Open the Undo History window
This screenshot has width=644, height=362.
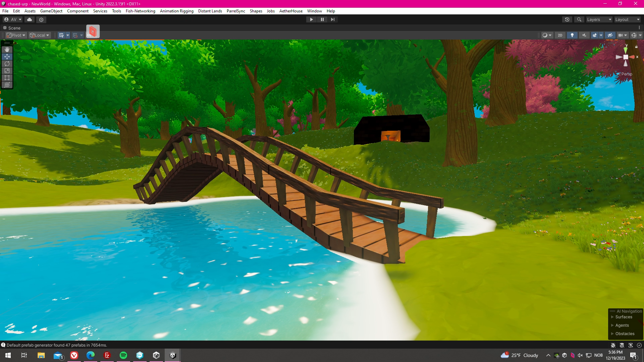pos(567,19)
